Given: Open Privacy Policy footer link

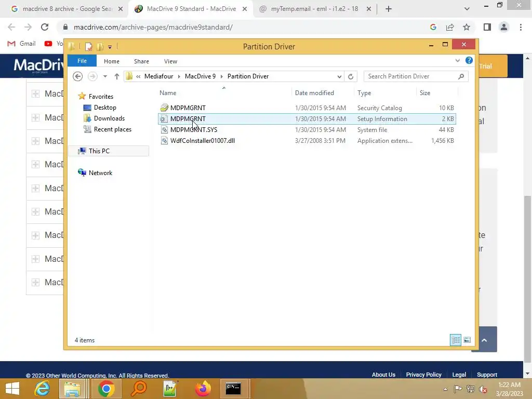Looking at the screenshot, I should pos(423,375).
